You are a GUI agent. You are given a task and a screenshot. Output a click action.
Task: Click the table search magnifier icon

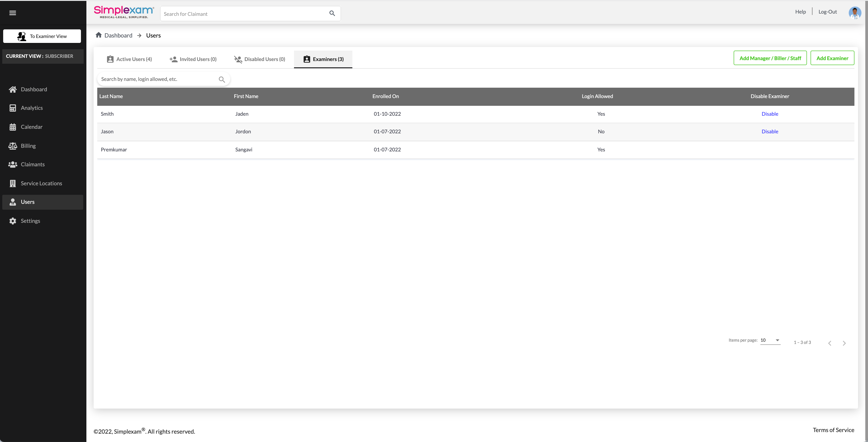pyautogui.click(x=222, y=80)
